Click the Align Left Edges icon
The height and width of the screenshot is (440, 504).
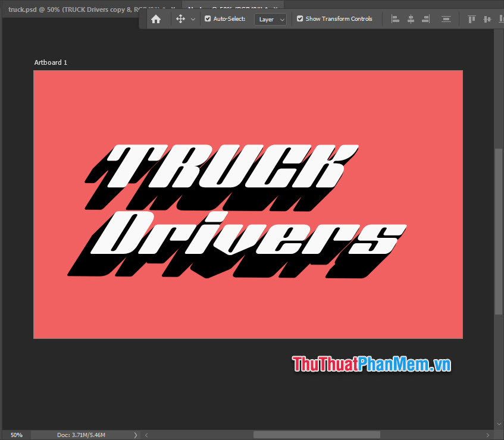395,18
